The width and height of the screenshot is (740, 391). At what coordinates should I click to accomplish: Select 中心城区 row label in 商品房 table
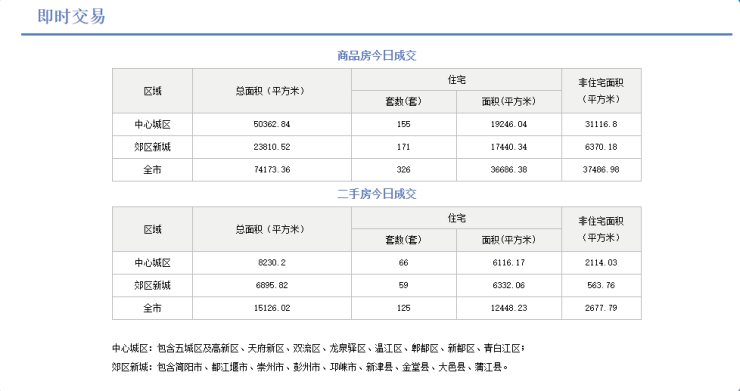coord(152,125)
